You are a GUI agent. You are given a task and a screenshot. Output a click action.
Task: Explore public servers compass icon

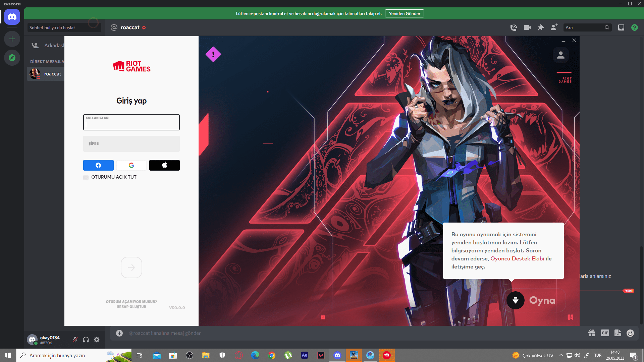point(12,58)
